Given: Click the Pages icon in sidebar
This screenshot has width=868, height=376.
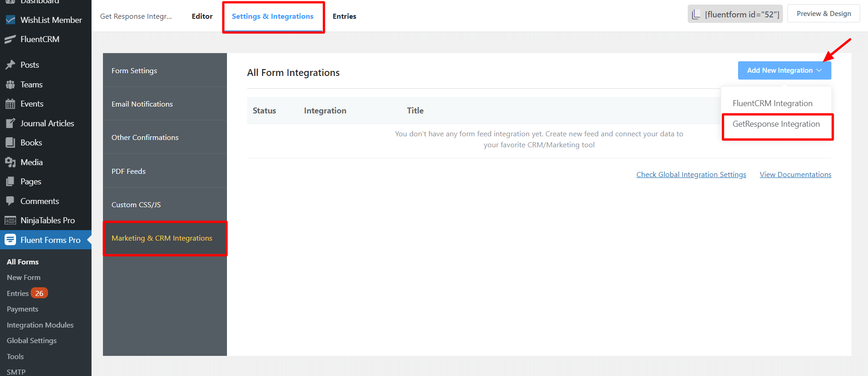Looking at the screenshot, I should (10, 182).
